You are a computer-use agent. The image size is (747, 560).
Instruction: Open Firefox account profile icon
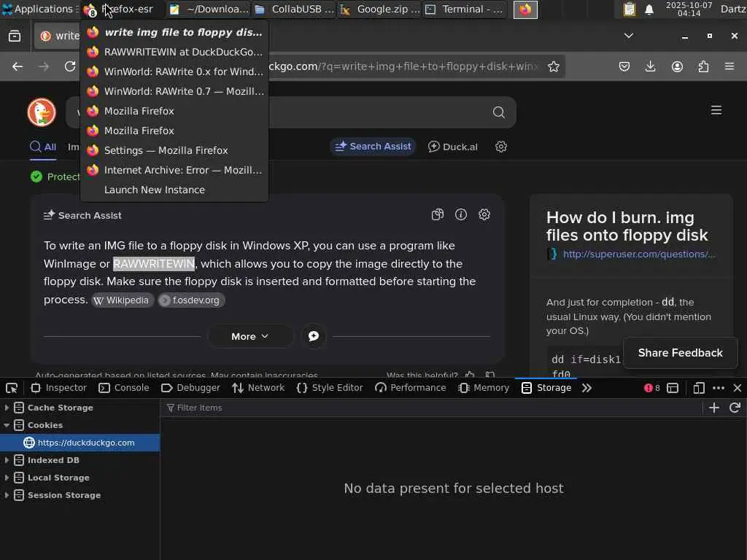click(677, 66)
